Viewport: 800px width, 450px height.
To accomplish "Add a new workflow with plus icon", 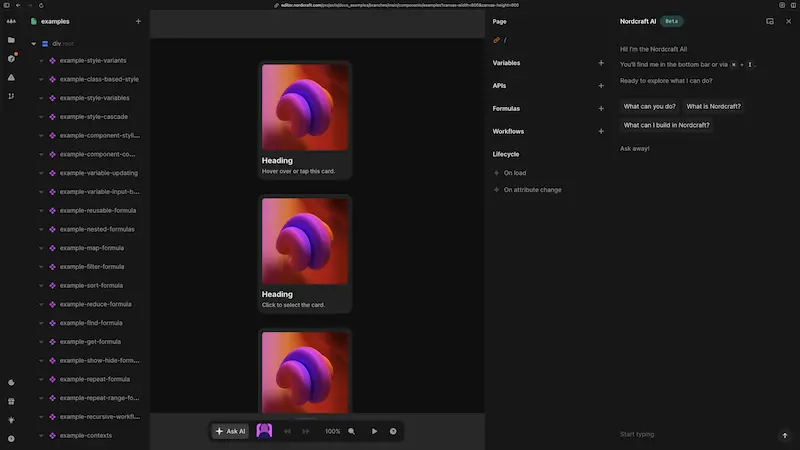I will pyautogui.click(x=601, y=131).
